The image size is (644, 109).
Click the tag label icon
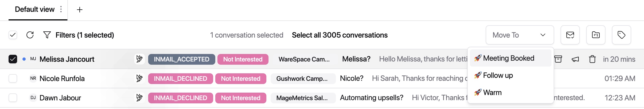pyautogui.click(x=621, y=35)
